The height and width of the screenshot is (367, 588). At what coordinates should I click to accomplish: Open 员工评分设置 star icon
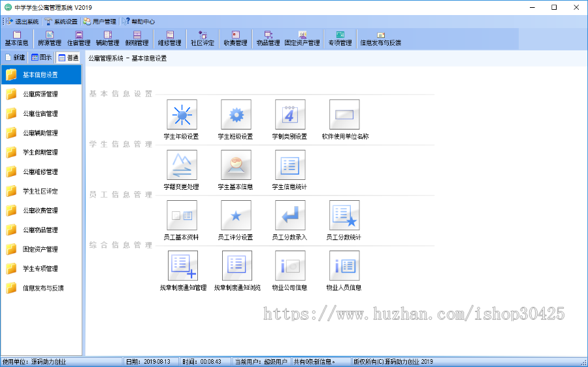tap(236, 216)
